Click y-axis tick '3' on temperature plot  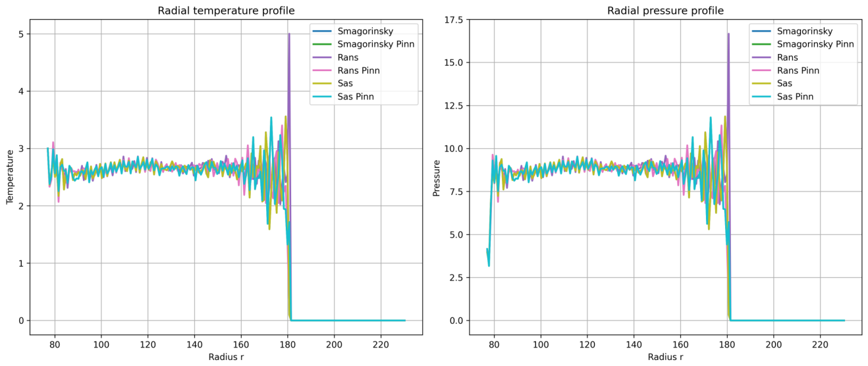pos(22,148)
